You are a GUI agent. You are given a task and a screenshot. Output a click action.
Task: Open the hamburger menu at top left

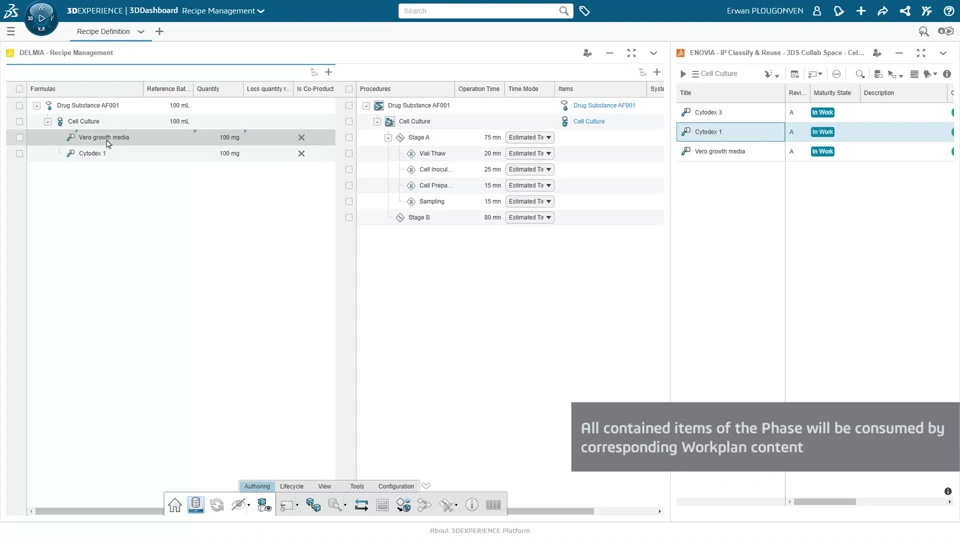(10, 31)
